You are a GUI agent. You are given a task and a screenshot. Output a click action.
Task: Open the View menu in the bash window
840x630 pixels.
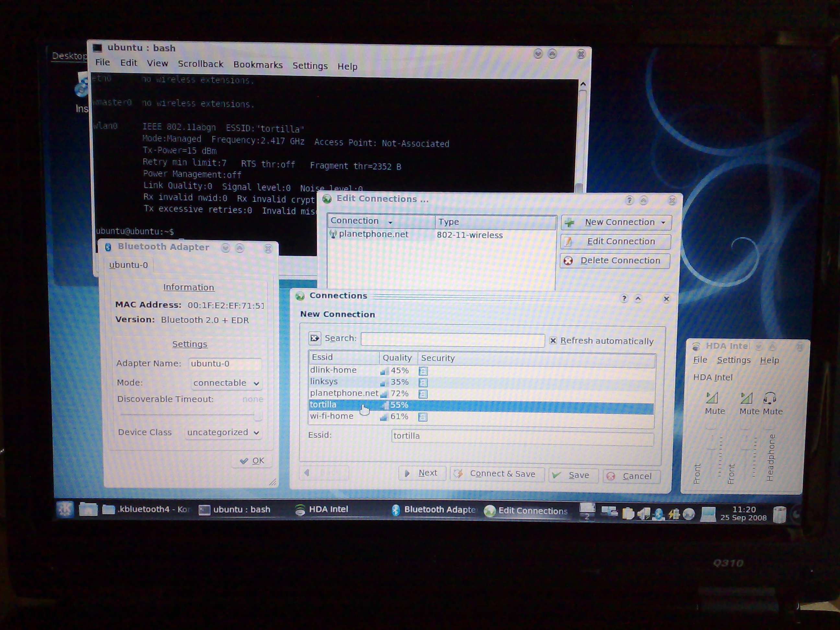click(157, 63)
